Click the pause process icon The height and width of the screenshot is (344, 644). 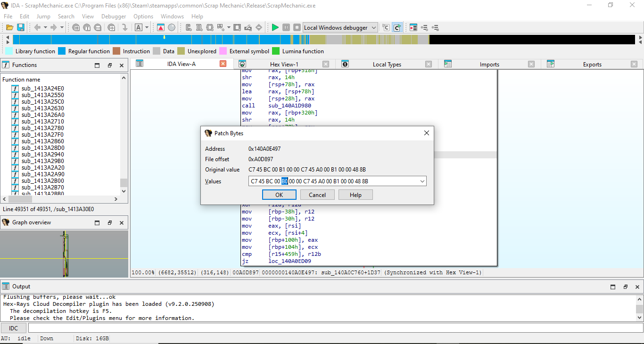(x=286, y=27)
